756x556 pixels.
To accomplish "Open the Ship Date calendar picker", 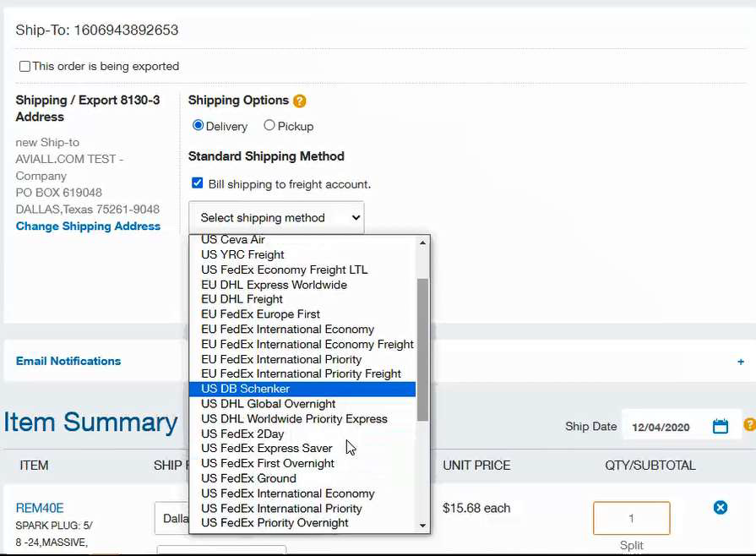I will pyautogui.click(x=720, y=427).
